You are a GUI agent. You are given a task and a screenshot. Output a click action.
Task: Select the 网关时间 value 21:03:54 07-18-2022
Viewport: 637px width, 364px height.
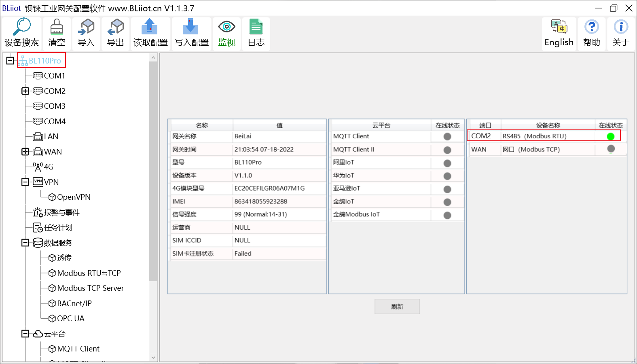(279, 149)
